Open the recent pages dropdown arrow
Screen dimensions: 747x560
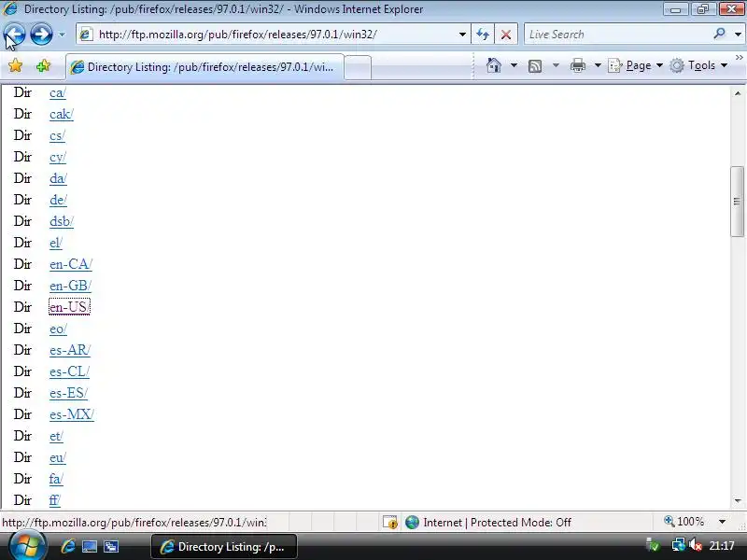point(62,35)
